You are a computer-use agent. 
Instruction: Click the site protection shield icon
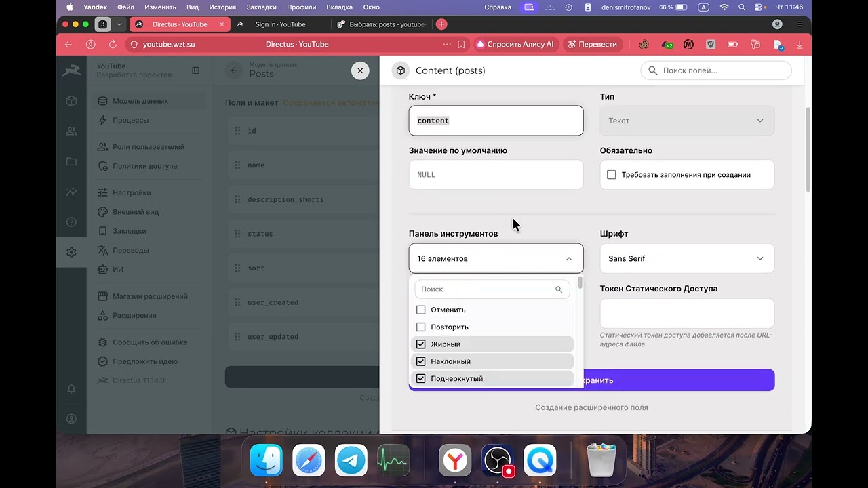click(x=134, y=44)
